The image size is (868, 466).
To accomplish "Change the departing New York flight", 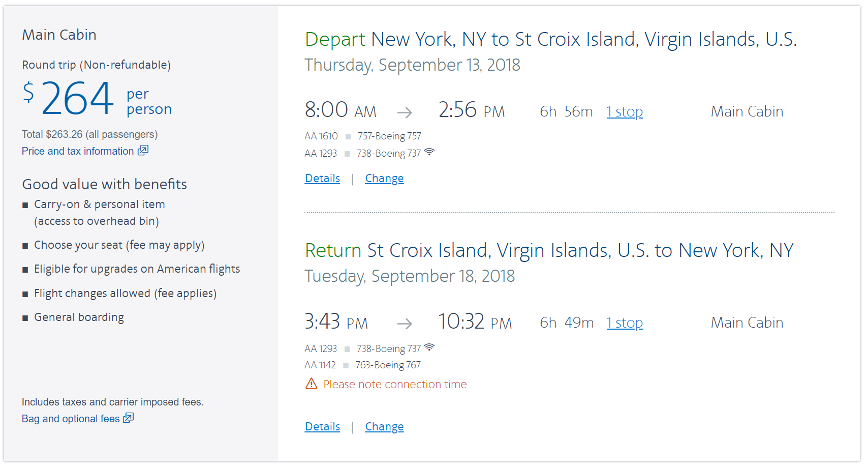I will tap(384, 179).
